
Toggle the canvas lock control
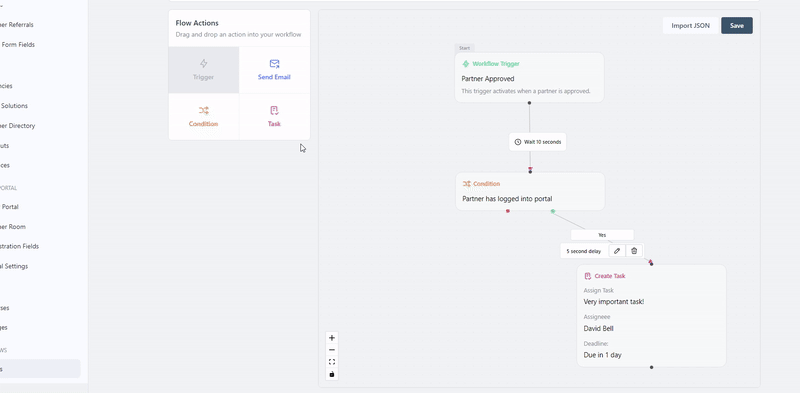click(332, 374)
